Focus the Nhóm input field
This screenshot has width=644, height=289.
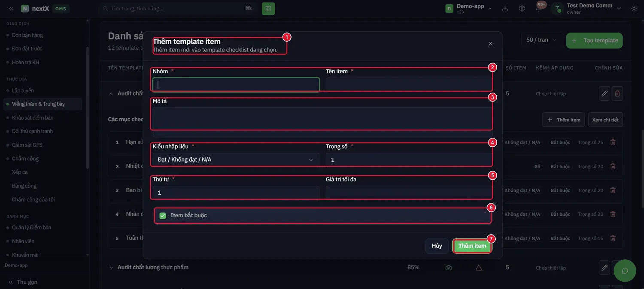236,84
